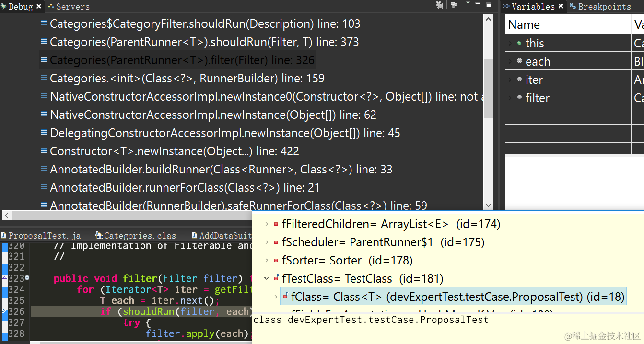The image size is (644, 344).
Task: Switch to the Servers tab
Action: 69,7
